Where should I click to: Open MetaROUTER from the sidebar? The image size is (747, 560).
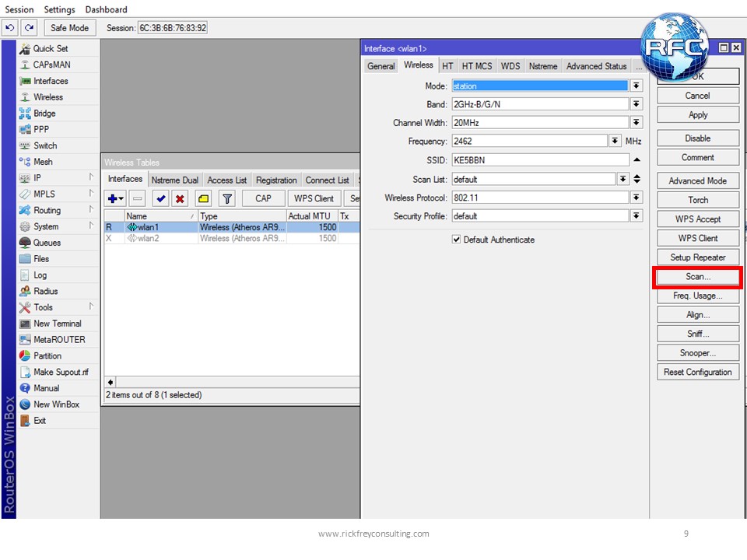(59, 340)
